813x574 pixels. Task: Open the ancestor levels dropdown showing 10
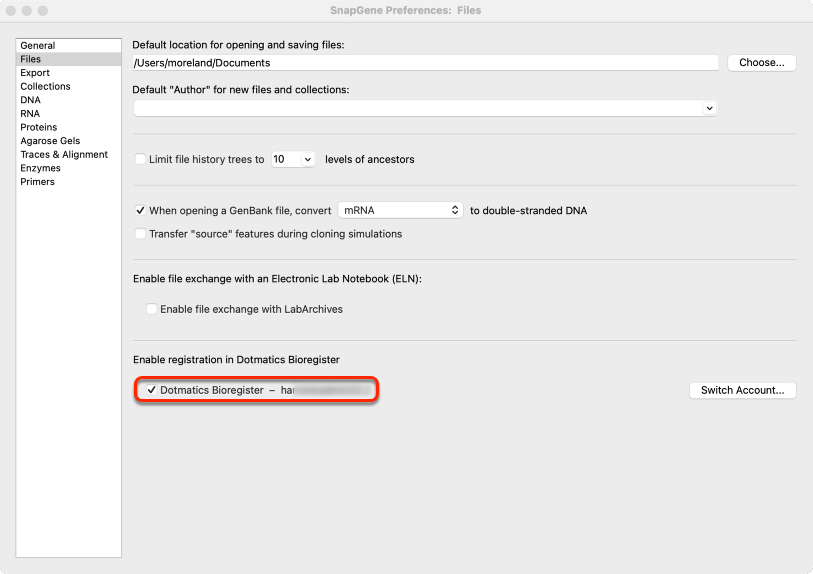coord(293,159)
